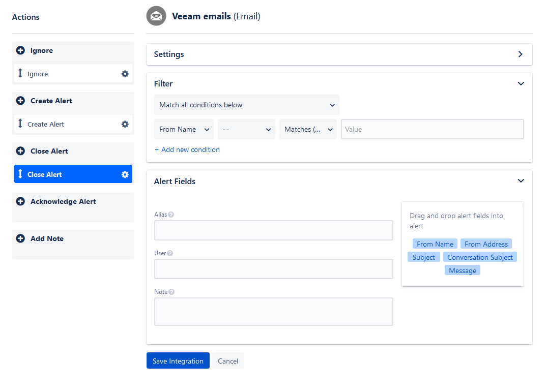The image size is (546, 392).
Task: Click the Message alert field tag
Action: tap(463, 270)
